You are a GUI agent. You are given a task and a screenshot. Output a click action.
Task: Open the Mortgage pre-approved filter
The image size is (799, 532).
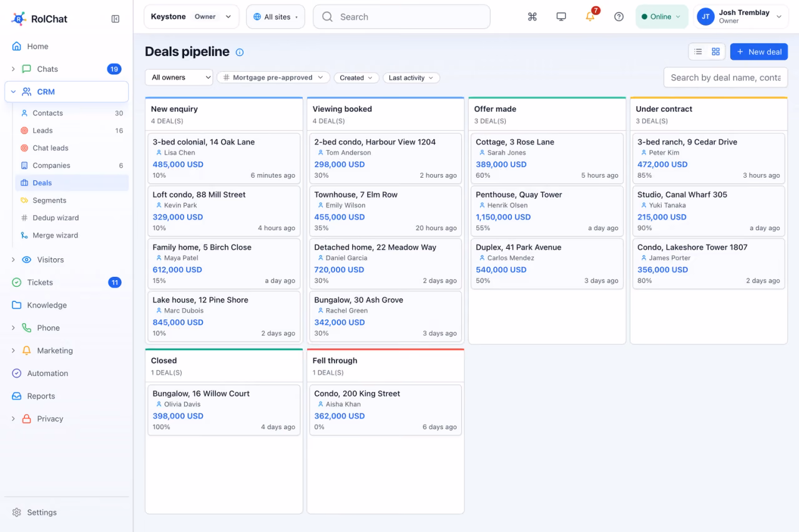click(273, 77)
